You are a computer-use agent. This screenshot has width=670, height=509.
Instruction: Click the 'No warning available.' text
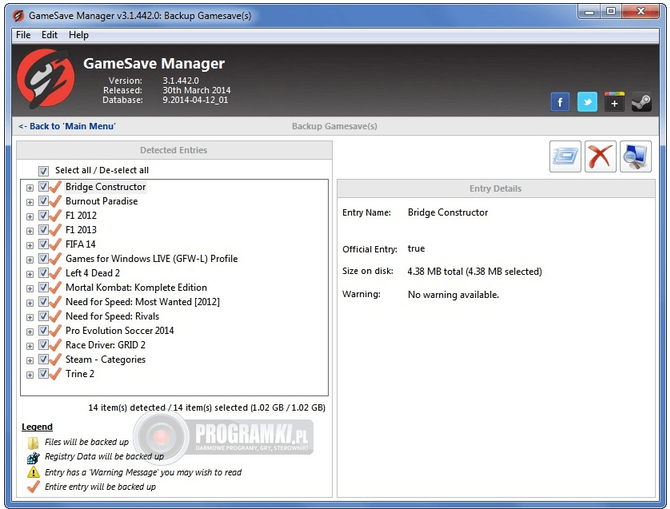point(453,294)
